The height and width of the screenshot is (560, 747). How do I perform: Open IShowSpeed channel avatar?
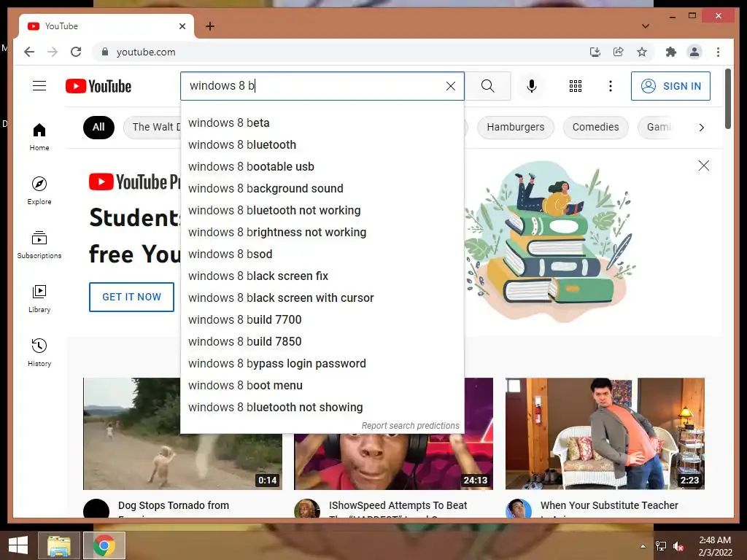pyautogui.click(x=307, y=508)
